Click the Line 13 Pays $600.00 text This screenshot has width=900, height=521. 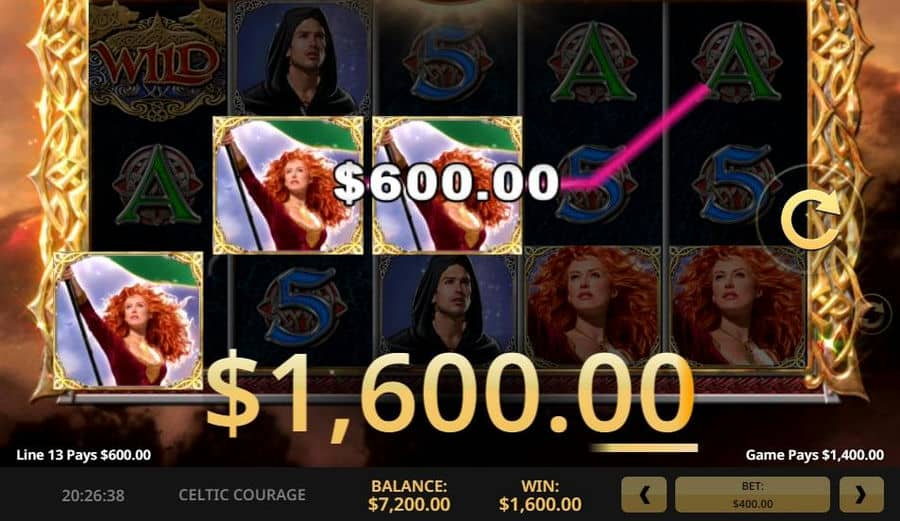tap(84, 455)
